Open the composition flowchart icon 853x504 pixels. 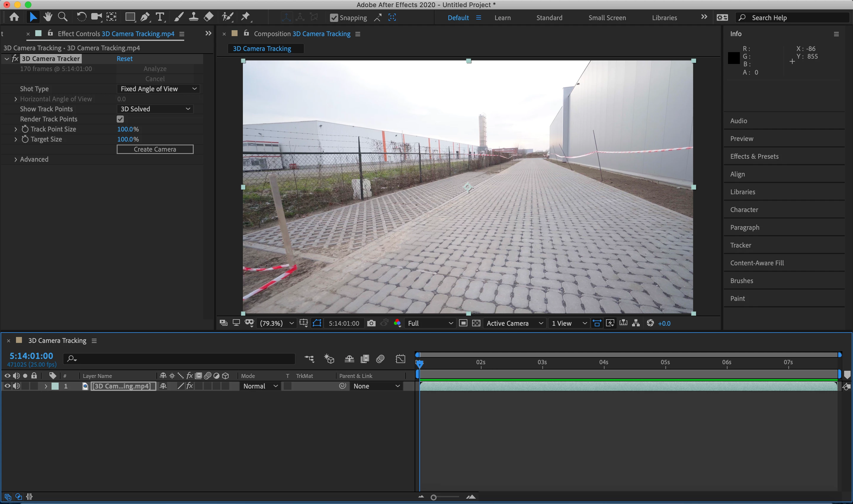point(636,323)
